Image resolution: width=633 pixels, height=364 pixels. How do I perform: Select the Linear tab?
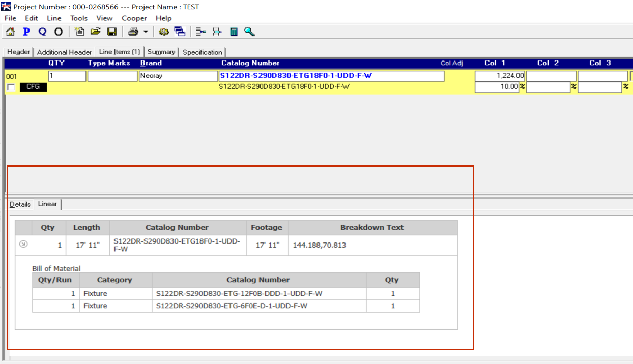coord(47,204)
